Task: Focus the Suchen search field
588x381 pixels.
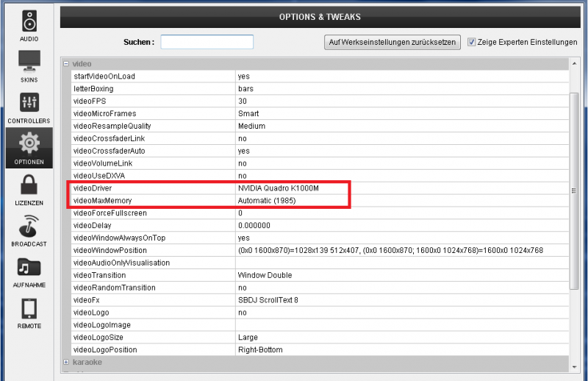Action: [x=207, y=42]
